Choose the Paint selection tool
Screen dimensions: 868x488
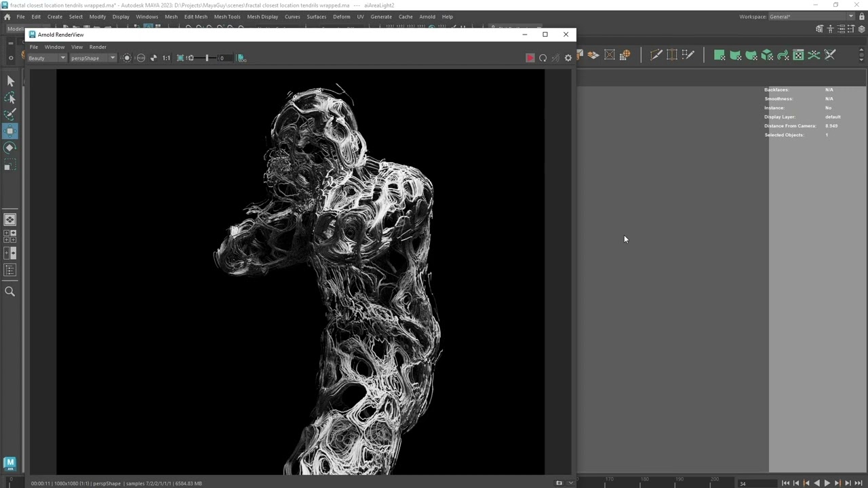tap(10, 114)
